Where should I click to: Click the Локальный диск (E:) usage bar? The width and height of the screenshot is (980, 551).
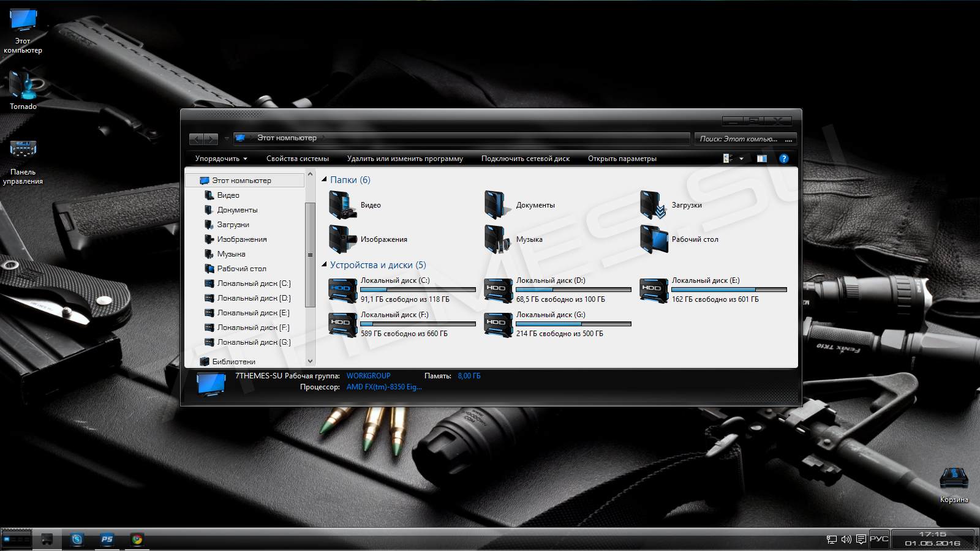click(729, 290)
